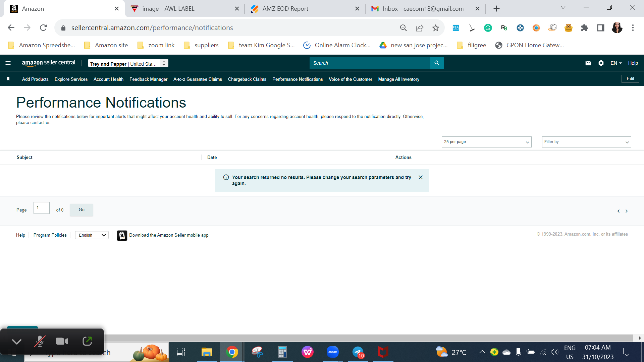Open the FBA calculator extension
The image size is (644, 362).
coord(456,28)
